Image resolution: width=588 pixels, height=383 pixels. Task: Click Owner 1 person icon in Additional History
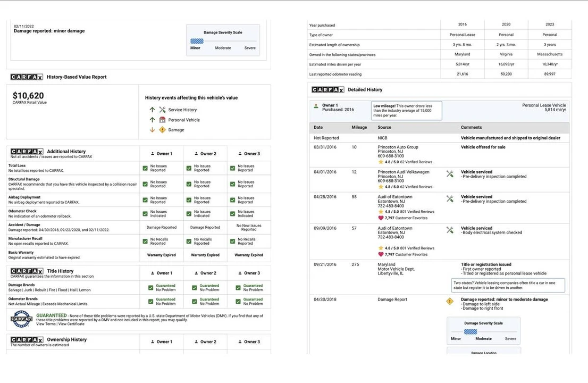(153, 153)
